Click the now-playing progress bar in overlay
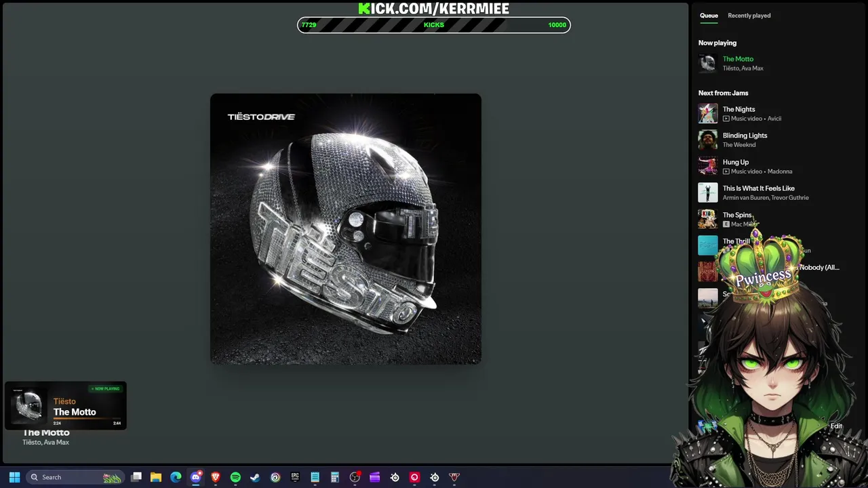Image resolution: width=868 pixels, height=488 pixels. tap(87, 418)
